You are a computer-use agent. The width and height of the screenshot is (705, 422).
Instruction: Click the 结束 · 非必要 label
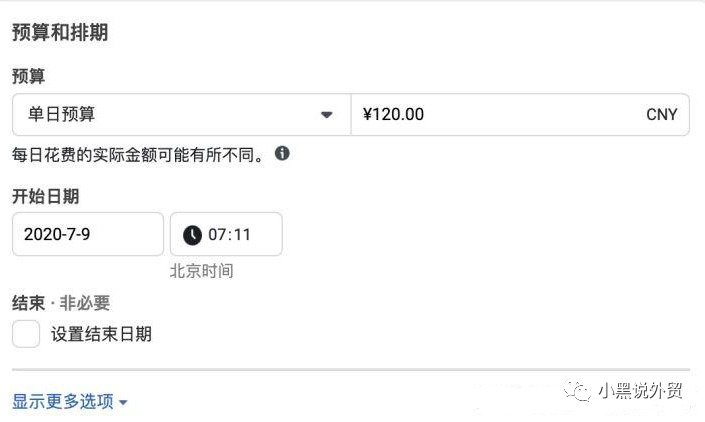coord(61,303)
